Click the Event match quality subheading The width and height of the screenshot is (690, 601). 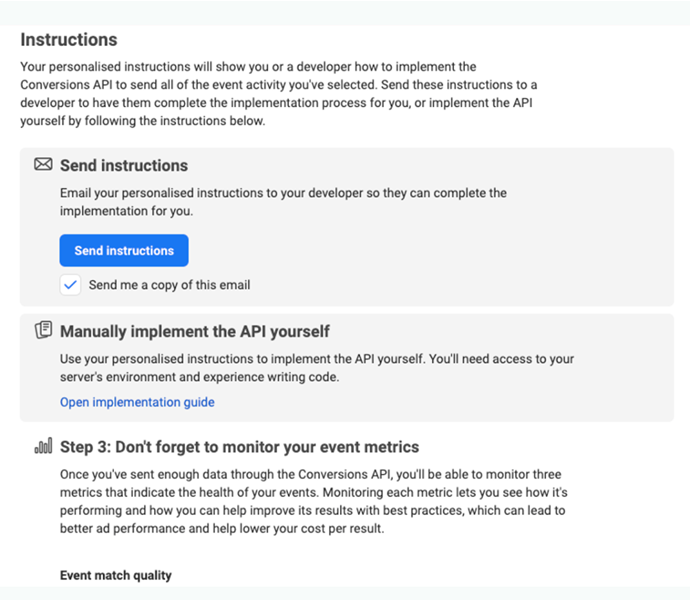116,575
